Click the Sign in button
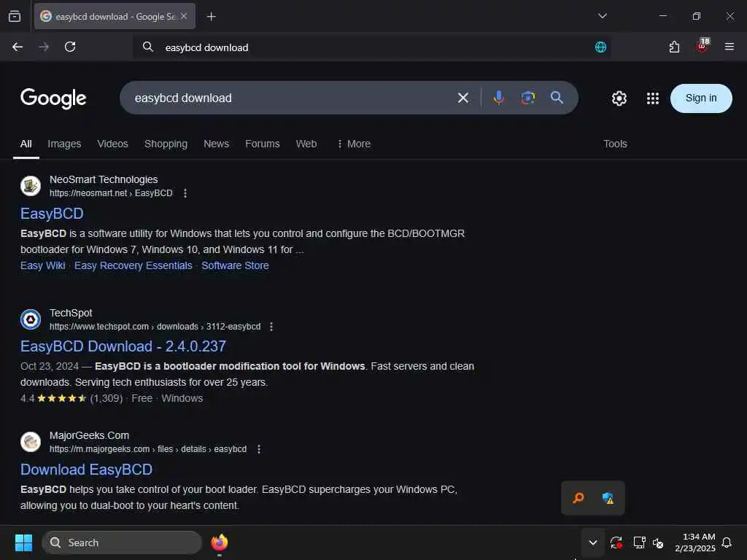Screen dimensions: 747x560 tap(701, 98)
